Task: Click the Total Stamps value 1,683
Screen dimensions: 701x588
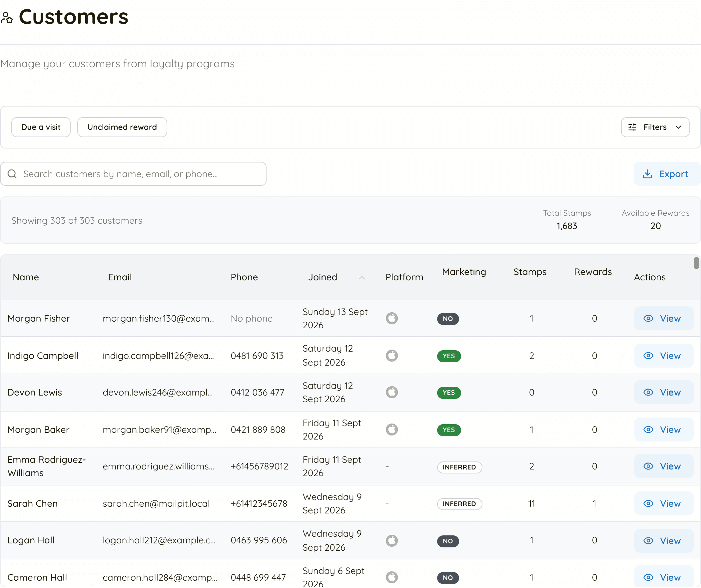Action: [x=567, y=226]
